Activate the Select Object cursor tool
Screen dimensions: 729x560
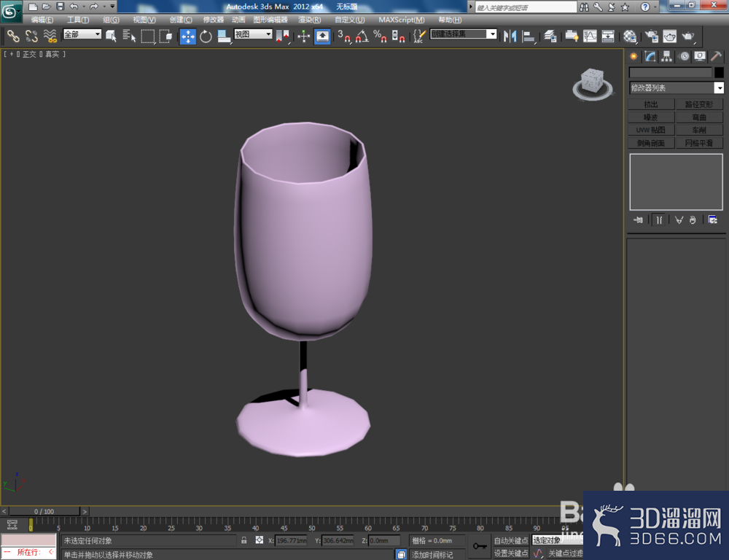tap(111, 36)
